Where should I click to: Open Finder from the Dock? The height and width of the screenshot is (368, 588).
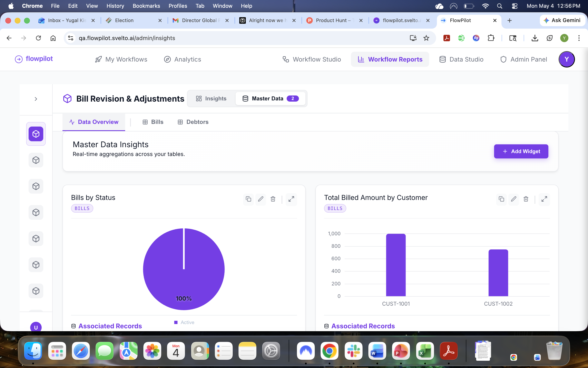pyautogui.click(x=33, y=351)
